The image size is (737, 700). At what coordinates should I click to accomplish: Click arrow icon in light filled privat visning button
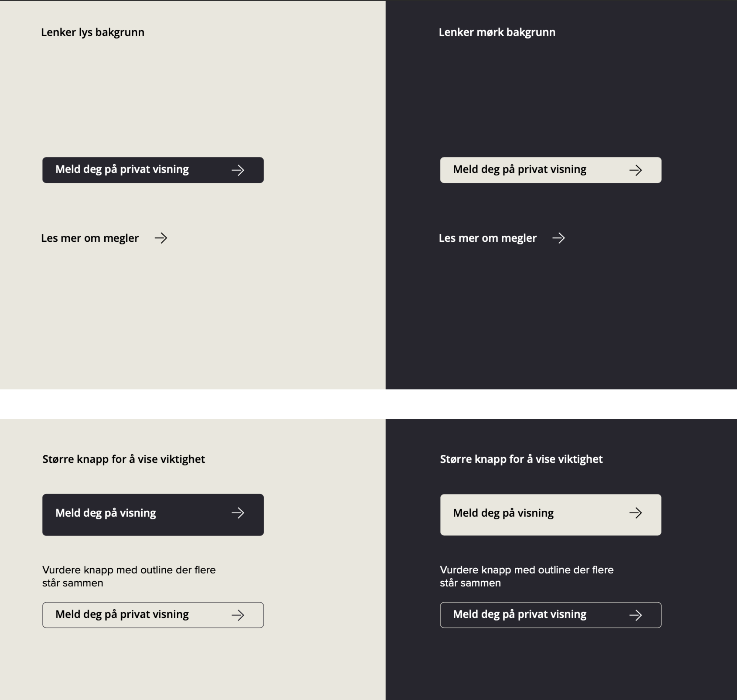(636, 170)
